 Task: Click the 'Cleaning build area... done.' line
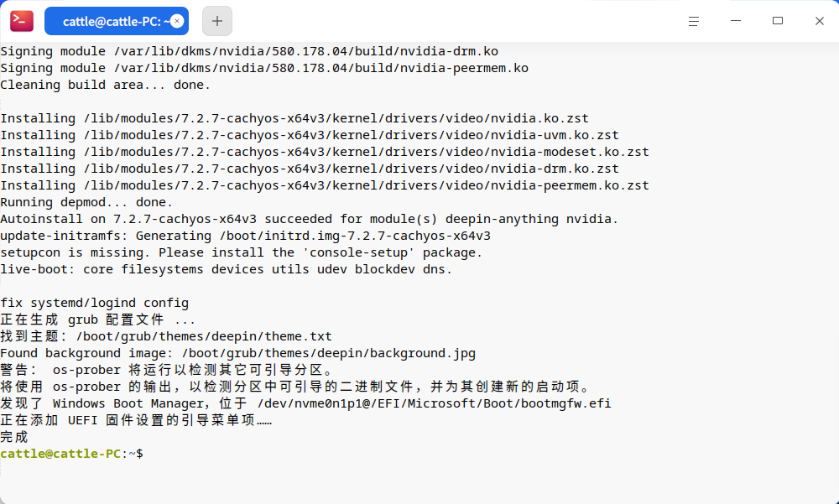(x=106, y=85)
